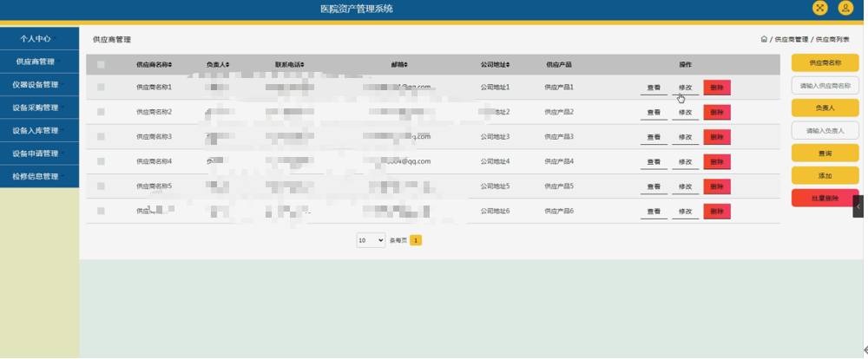Expand the collapsed side panel arrow
The width and height of the screenshot is (868, 359).
click(858, 206)
